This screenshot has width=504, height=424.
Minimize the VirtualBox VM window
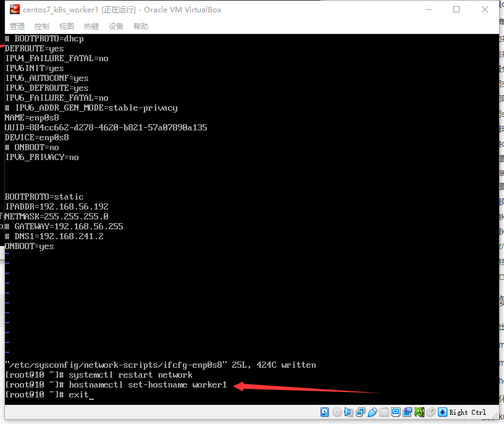[429, 9]
